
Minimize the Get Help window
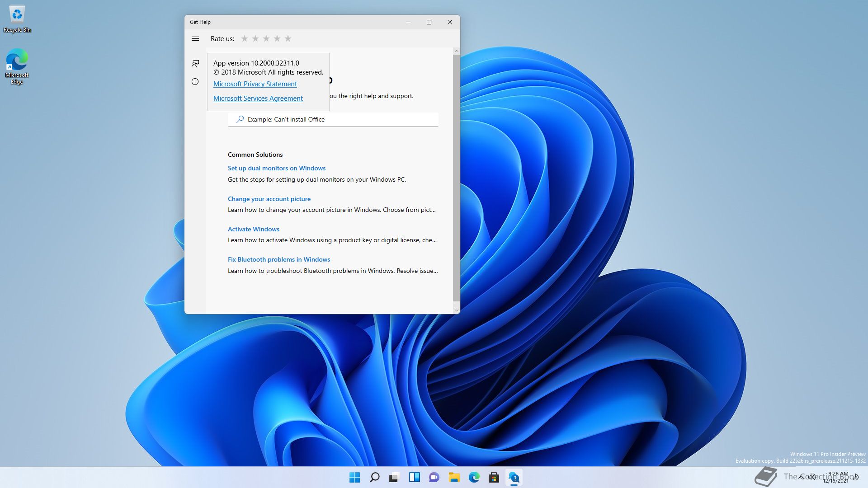[x=408, y=22]
